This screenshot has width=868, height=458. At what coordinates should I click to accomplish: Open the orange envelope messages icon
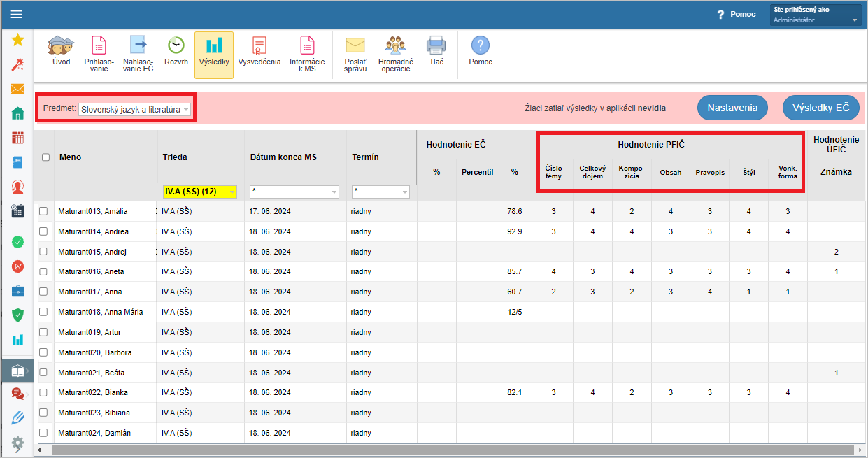(x=18, y=89)
